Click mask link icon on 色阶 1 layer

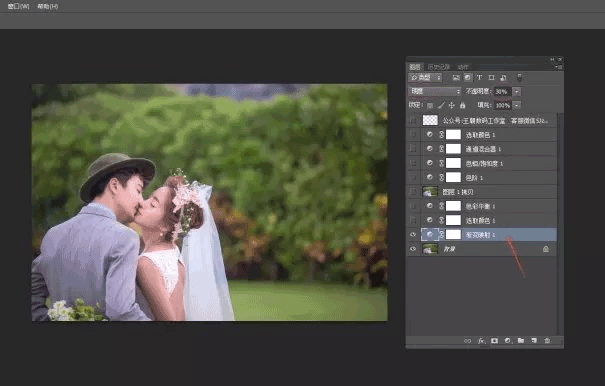pyautogui.click(x=442, y=177)
